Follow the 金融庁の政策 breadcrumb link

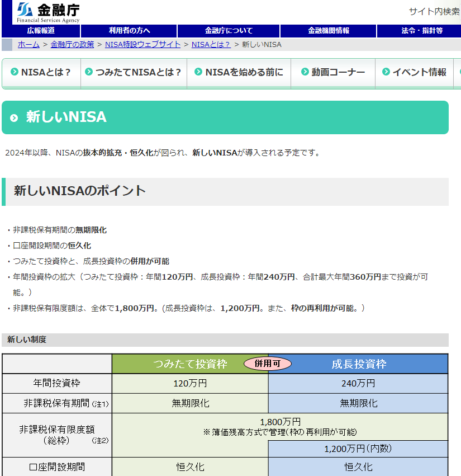(x=72, y=45)
